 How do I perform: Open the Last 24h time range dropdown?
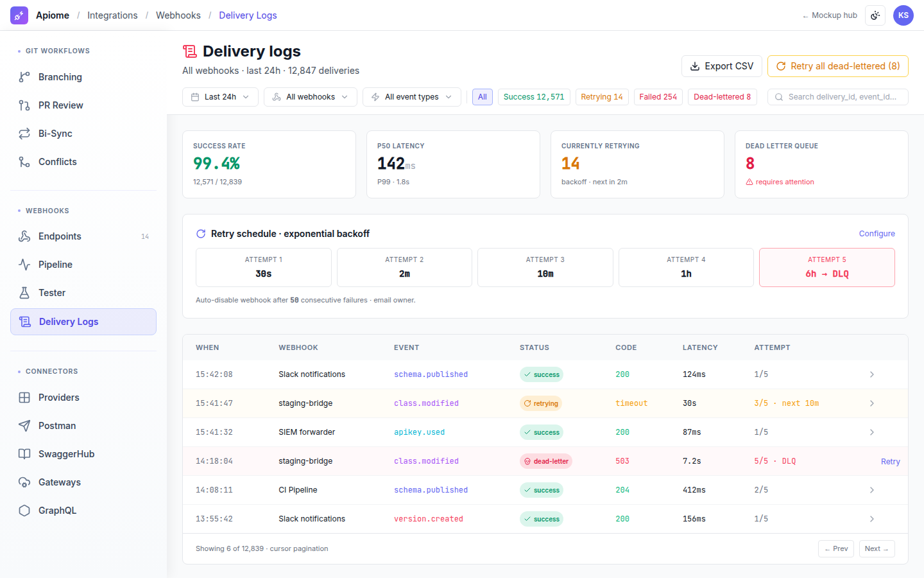click(220, 97)
